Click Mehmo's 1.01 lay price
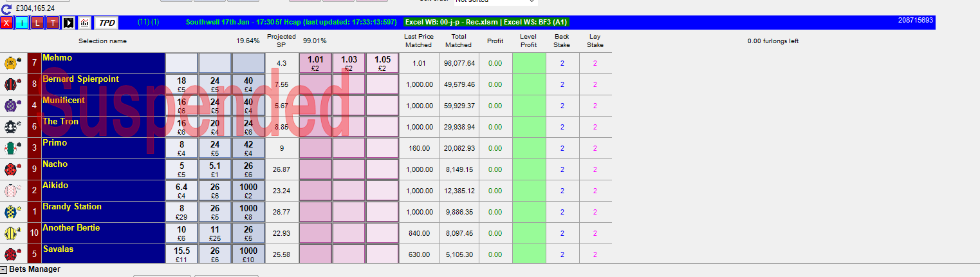Image resolution: width=980 pixels, height=277 pixels. (x=315, y=63)
